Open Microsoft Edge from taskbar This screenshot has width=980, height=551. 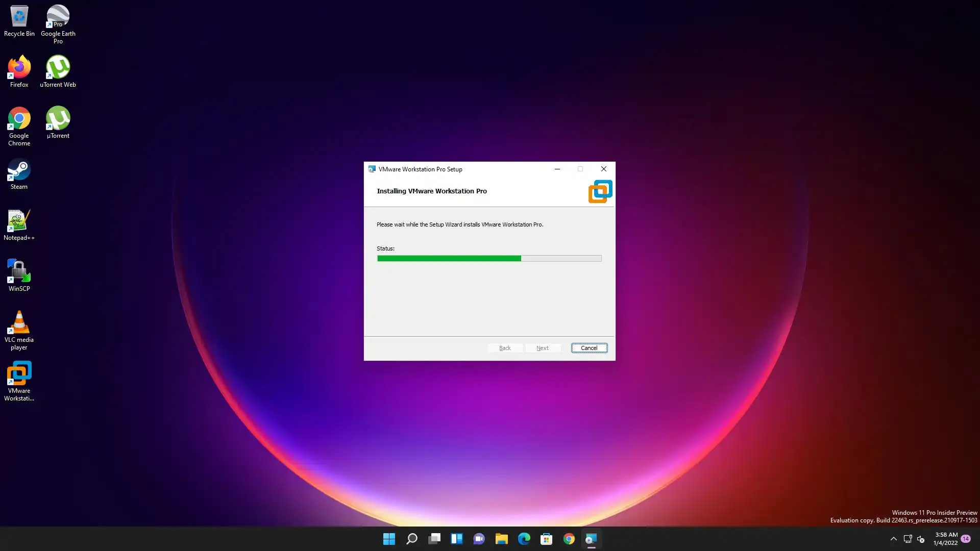524,539
